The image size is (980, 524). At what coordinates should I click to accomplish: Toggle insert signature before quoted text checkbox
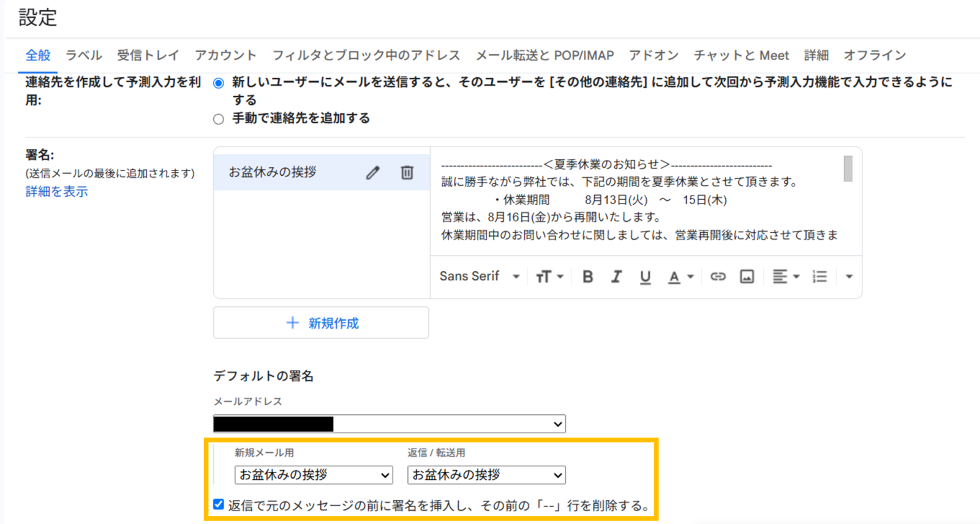click(219, 504)
